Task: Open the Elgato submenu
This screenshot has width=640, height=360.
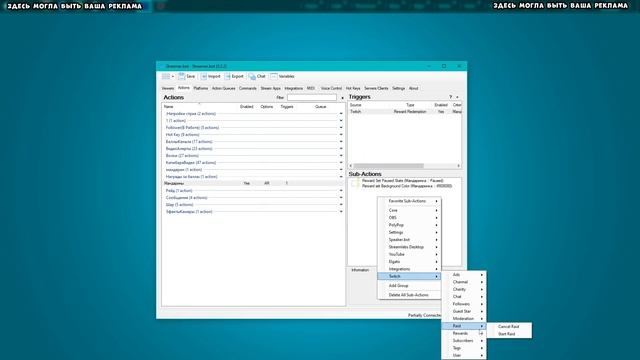Action: coord(409,262)
